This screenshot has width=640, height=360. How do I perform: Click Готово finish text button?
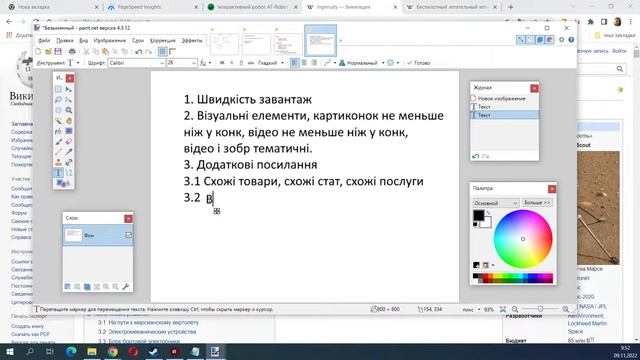419,63
